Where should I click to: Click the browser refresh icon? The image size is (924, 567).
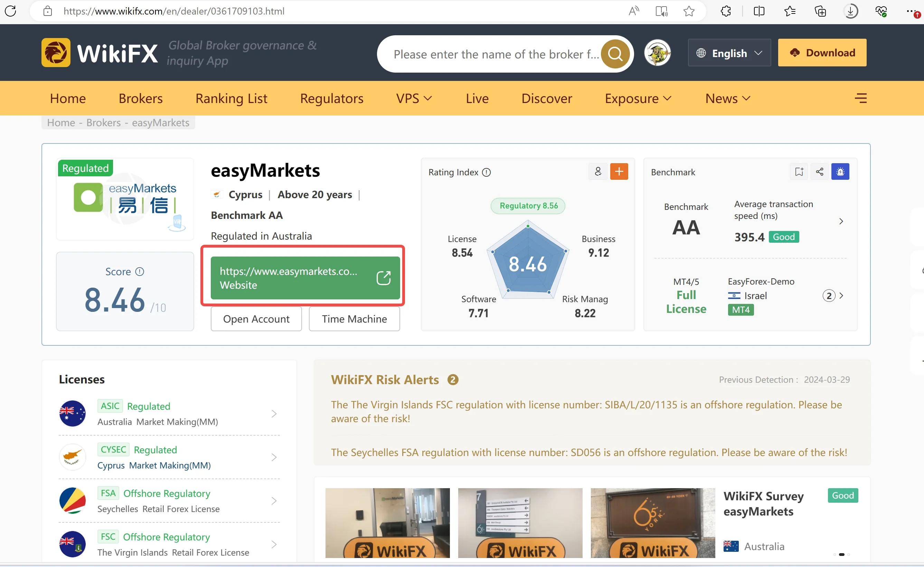pos(10,11)
